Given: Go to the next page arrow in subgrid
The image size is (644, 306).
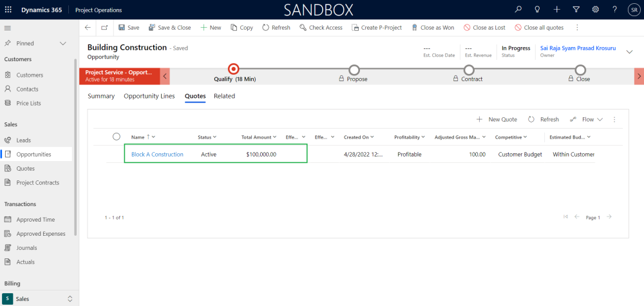Looking at the screenshot, I should pos(609,217).
